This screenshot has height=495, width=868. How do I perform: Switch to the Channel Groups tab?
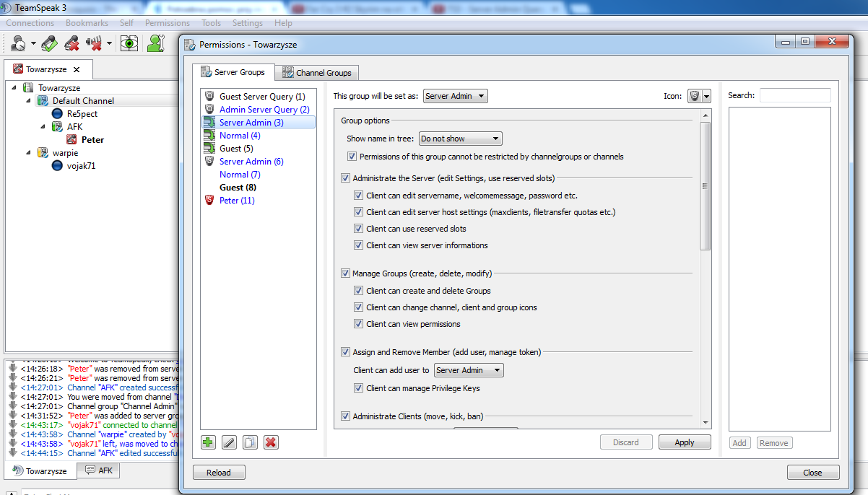[317, 73]
